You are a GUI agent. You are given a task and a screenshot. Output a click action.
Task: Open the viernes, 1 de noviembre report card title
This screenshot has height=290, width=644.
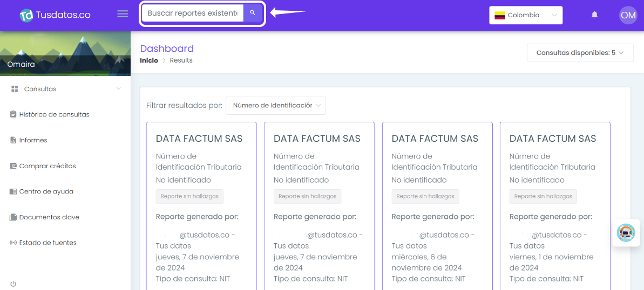click(x=553, y=139)
